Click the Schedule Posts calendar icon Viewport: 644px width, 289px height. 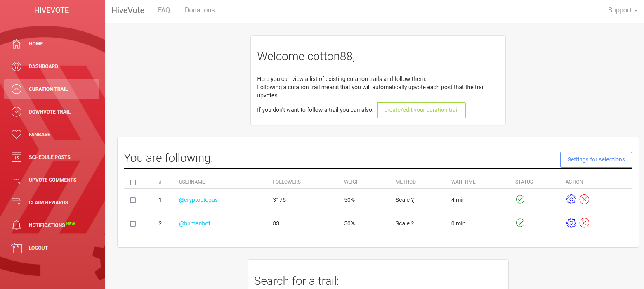click(x=17, y=157)
